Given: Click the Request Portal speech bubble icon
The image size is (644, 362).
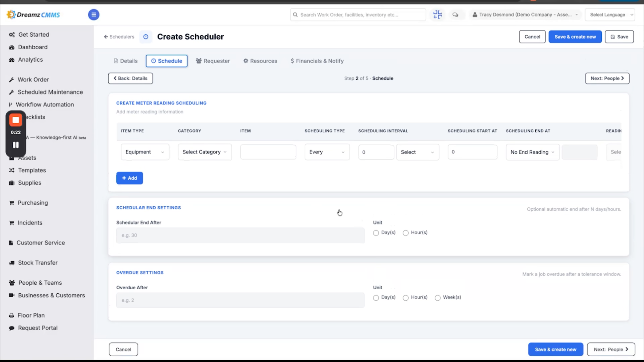Looking at the screenshot, I should pos(12,328).
